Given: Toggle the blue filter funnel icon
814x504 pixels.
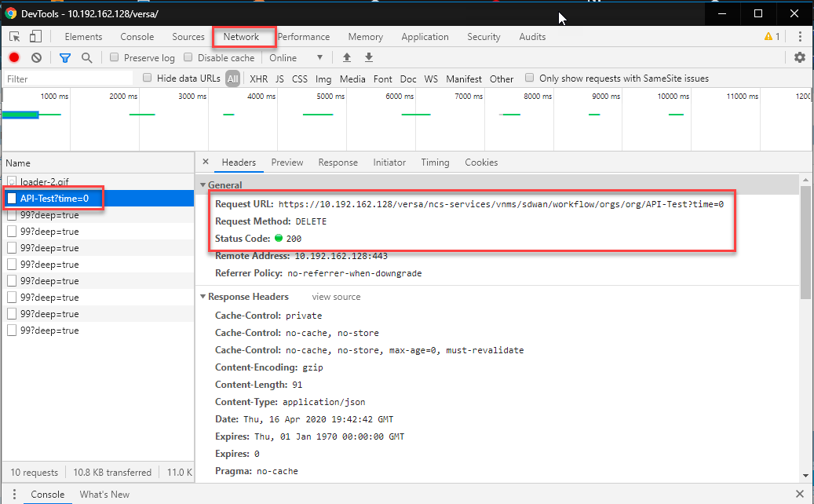Looking at the screenshot, I should coord(65,57).
